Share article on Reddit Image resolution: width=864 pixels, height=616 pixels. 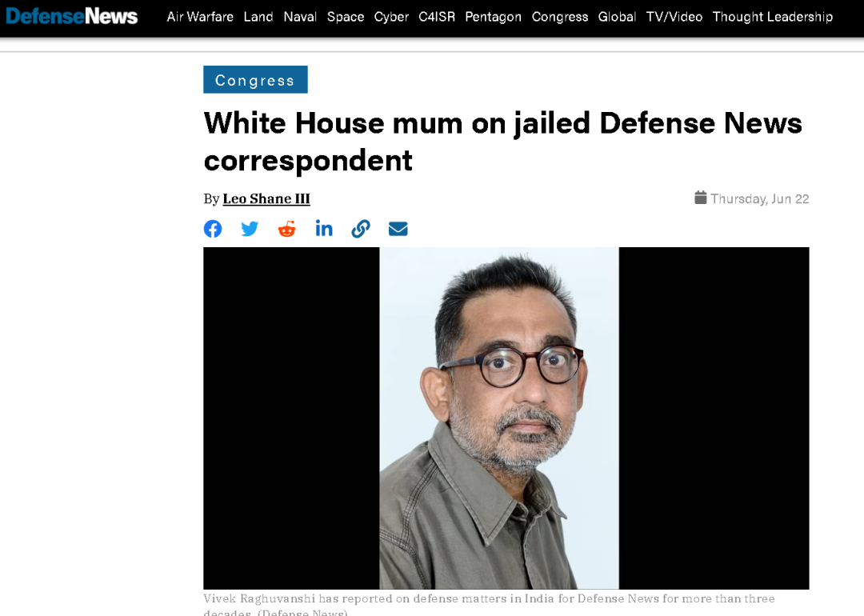pyautogui.click(x=286, y=229)
